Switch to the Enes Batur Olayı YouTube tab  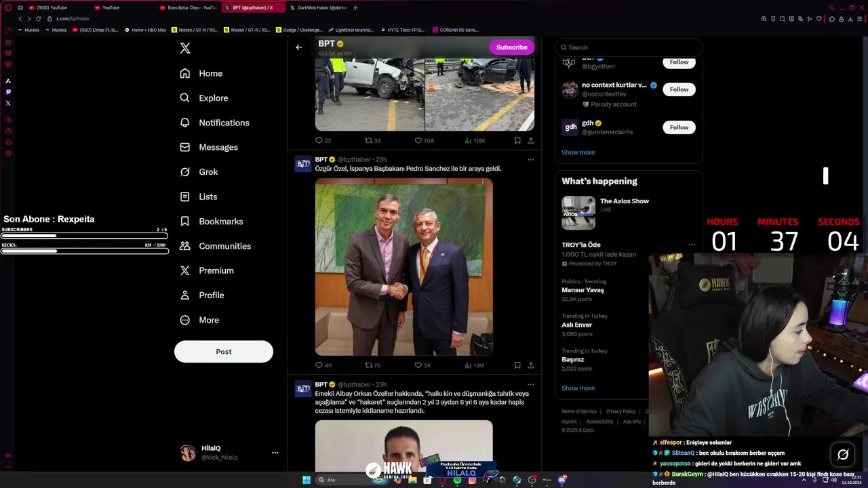(x=188, y=7)
